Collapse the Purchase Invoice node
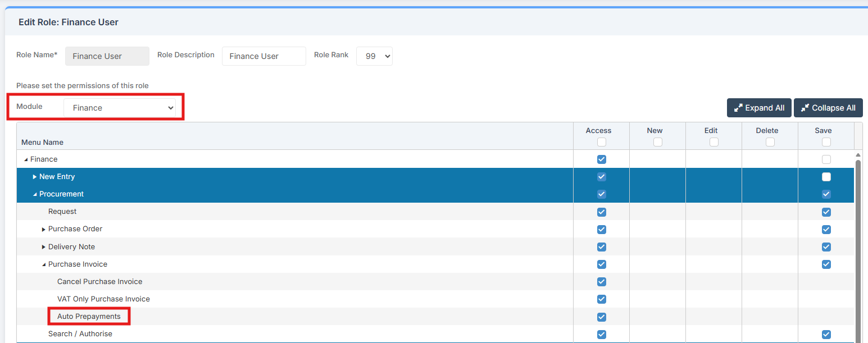The image size is (868, 343). [44, 264]
